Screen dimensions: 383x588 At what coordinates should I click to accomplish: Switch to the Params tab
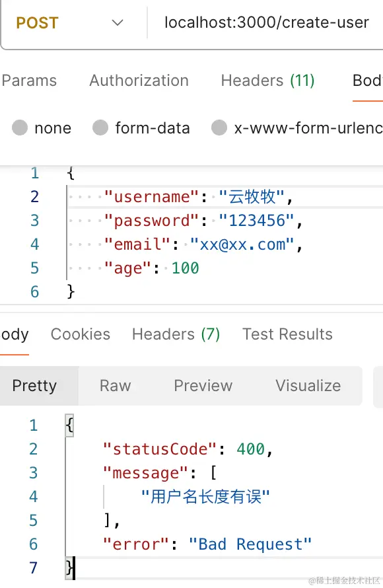29,81
